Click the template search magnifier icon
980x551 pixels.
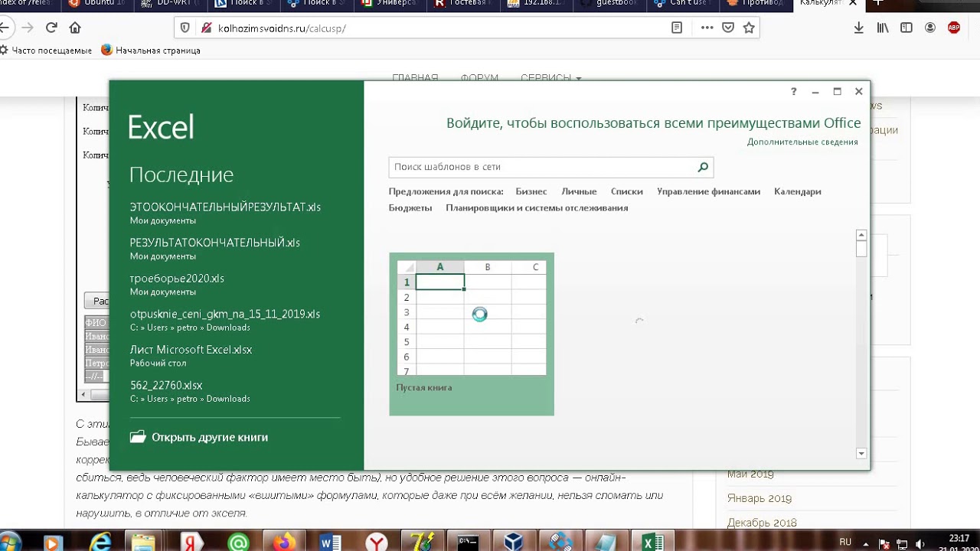click(x=703, y=167)
